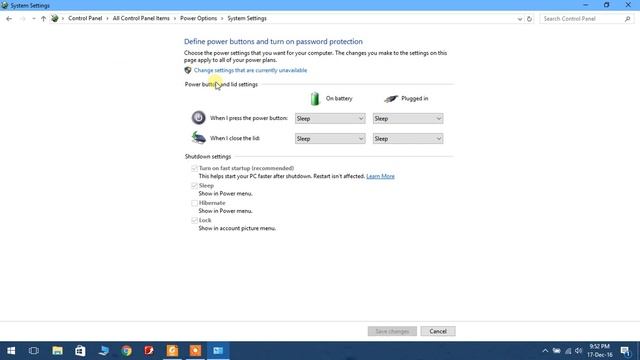The height and width of the screenshot is (360, 640).
Task: Open the Action Center notifications icon
Action: [625, 351]
